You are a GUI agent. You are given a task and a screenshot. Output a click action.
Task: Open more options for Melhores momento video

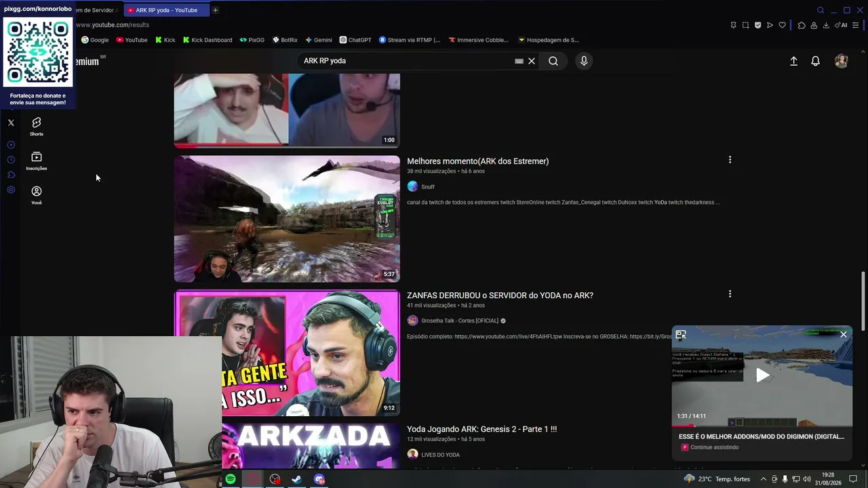pyautogui.click(x=730, y=160)
